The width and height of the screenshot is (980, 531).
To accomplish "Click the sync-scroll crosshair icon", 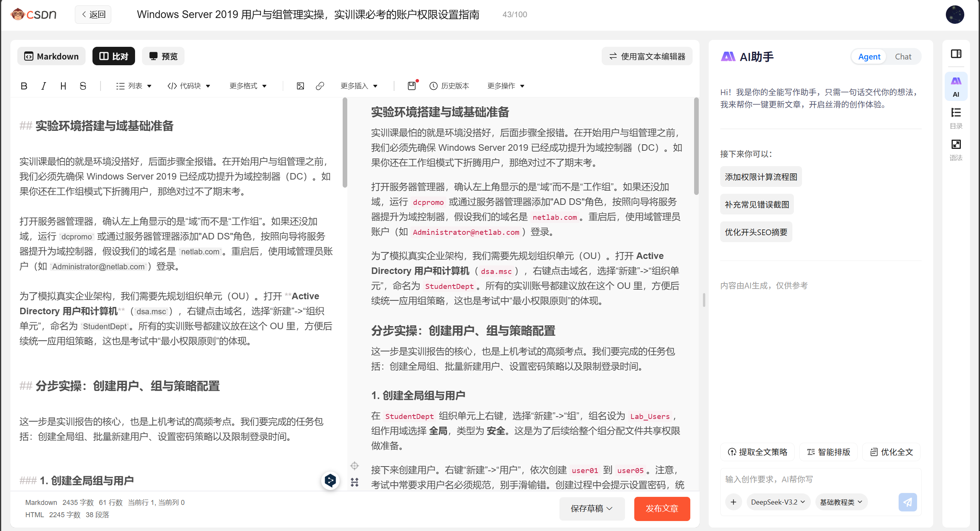I will [355, 466].
